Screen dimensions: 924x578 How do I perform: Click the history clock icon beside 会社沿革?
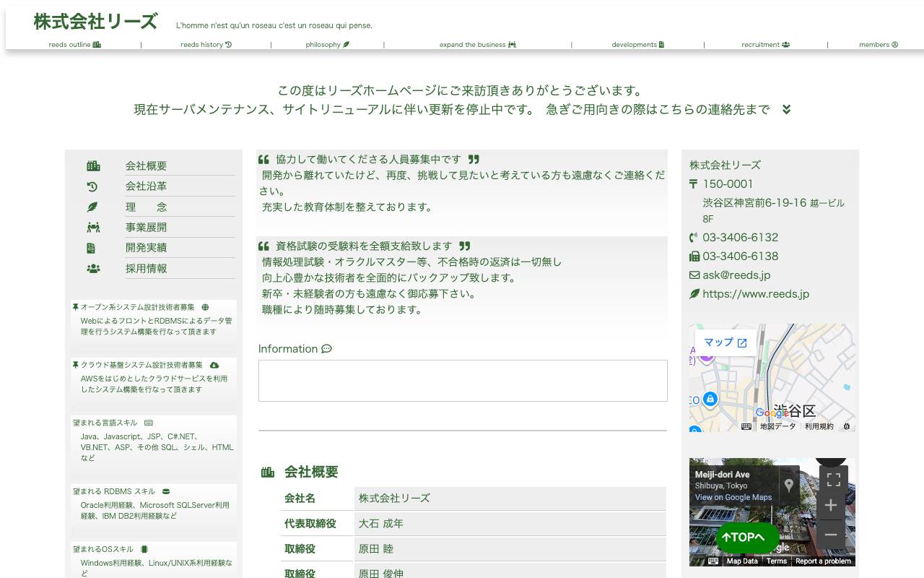[92, 186]
